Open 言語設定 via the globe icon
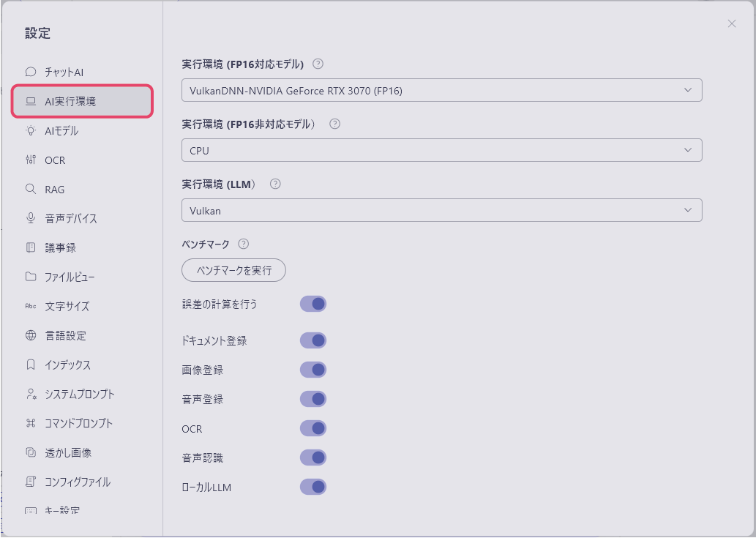This screenshot has width=756, height=538. [30, 335]
